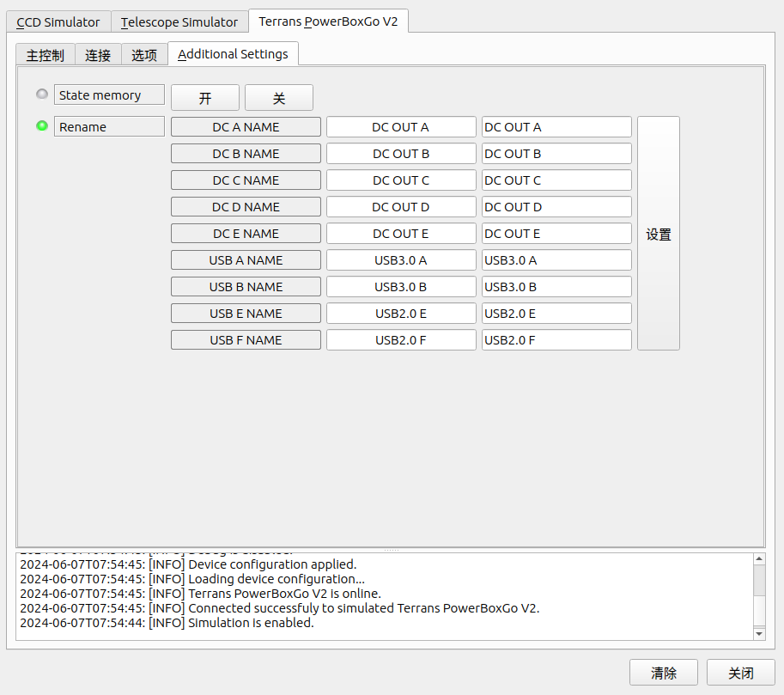Image resolution: width=784 pixels, height=695 pixels.
Task: Click the State memory status light
Action: pos(42,94)
